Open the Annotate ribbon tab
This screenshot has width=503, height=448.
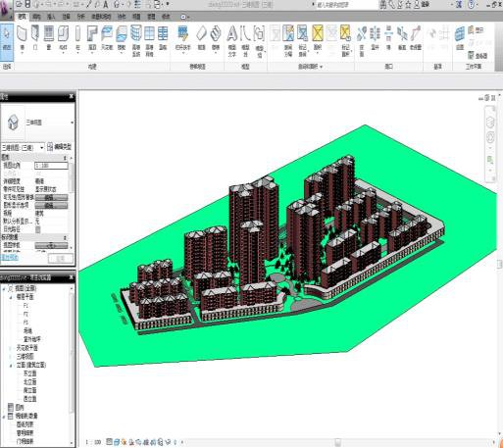tap(66, 17)
